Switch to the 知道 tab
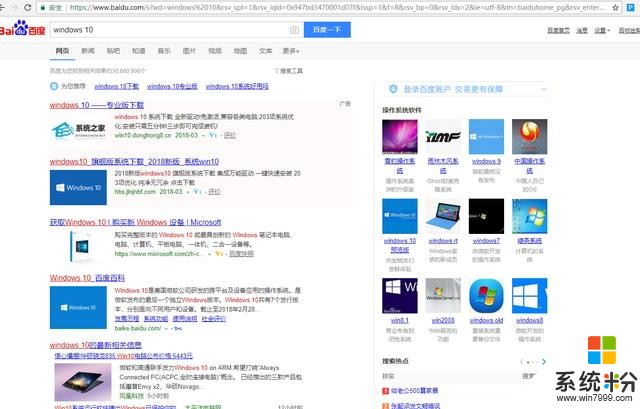Viewport: 640px width, 409px height. [x=138, y=51]
